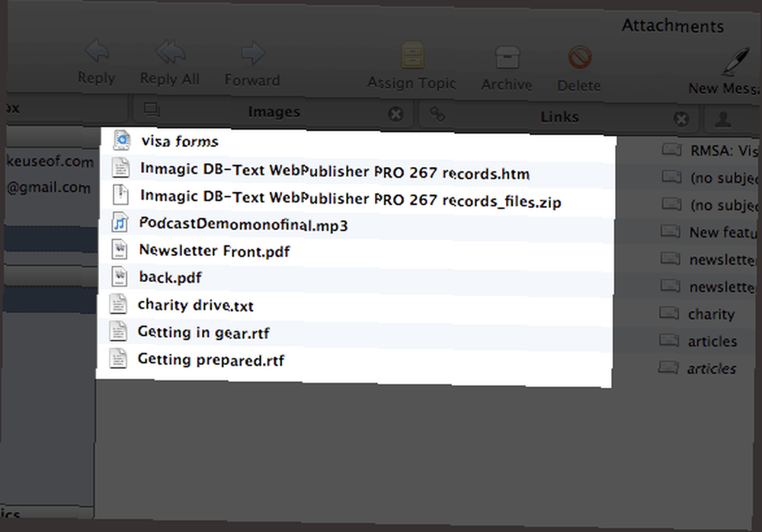Screen dimensions: 762x532
Task: Select charity drive.txt file name
Action: 195,306
